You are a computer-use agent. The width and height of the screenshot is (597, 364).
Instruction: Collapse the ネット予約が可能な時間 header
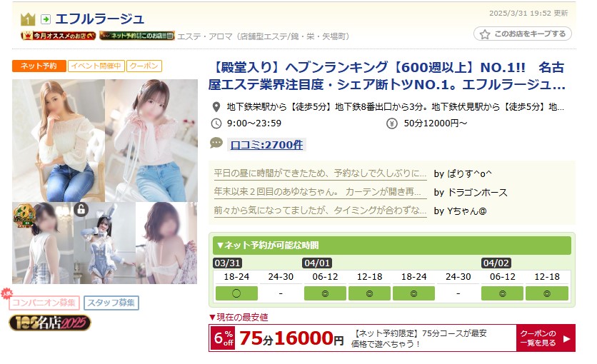pyautogui.click(x=392, y=246)
